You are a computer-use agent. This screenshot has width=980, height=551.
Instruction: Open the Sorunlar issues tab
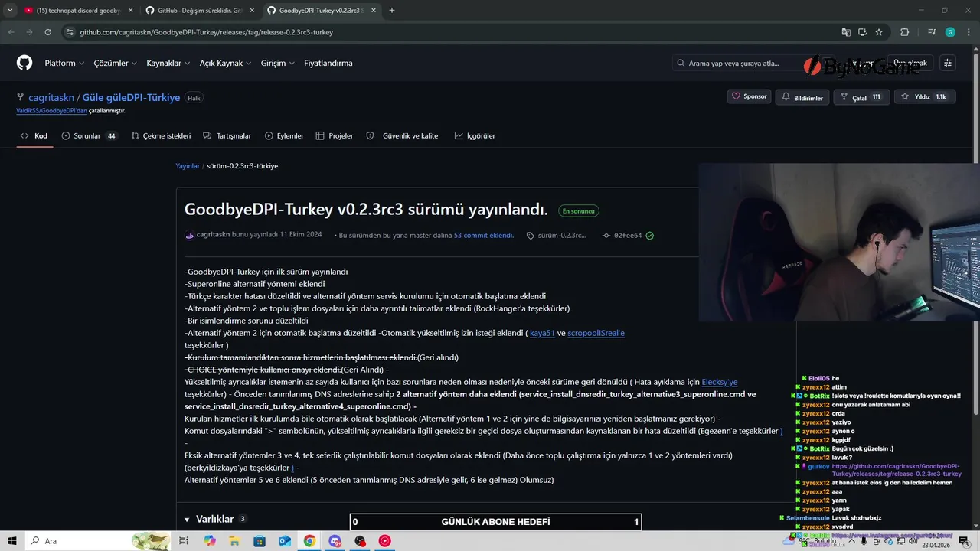[90, 135]
